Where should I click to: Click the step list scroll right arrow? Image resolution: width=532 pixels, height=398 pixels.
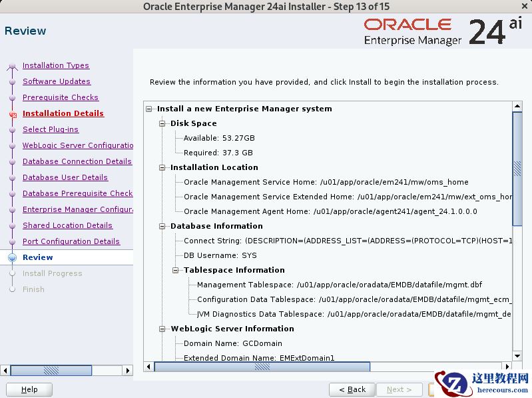128,370
